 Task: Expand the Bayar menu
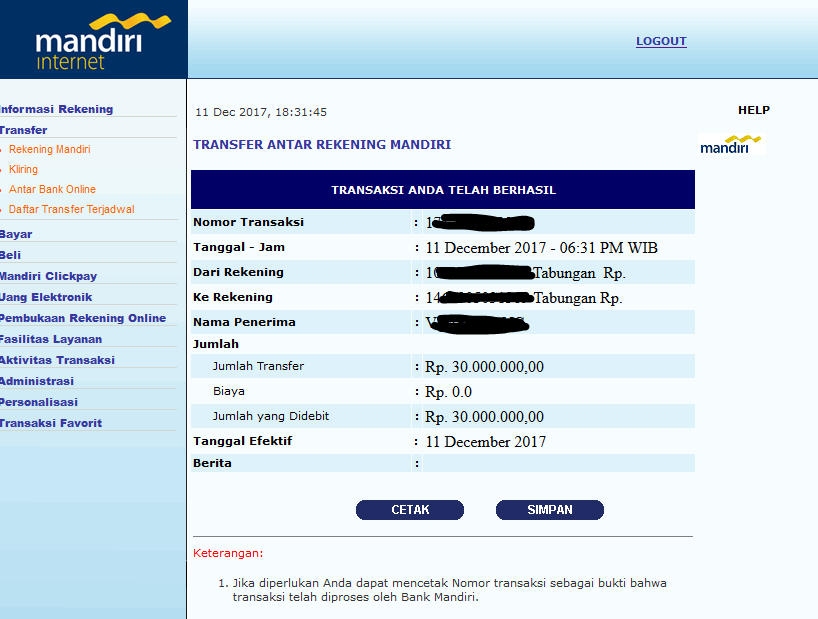click(x=17, y=234)
